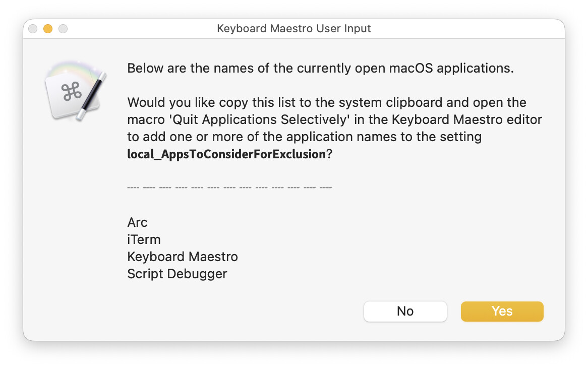This screenshot has width=588, height=368.
Task: Select the iTerm entry in the list
Action: coord(144,239)
